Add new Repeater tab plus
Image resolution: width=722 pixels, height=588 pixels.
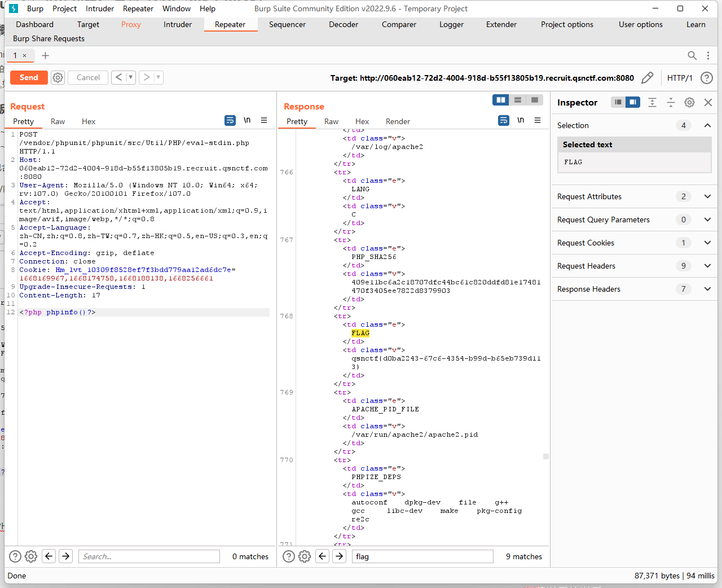click(46, 55)
